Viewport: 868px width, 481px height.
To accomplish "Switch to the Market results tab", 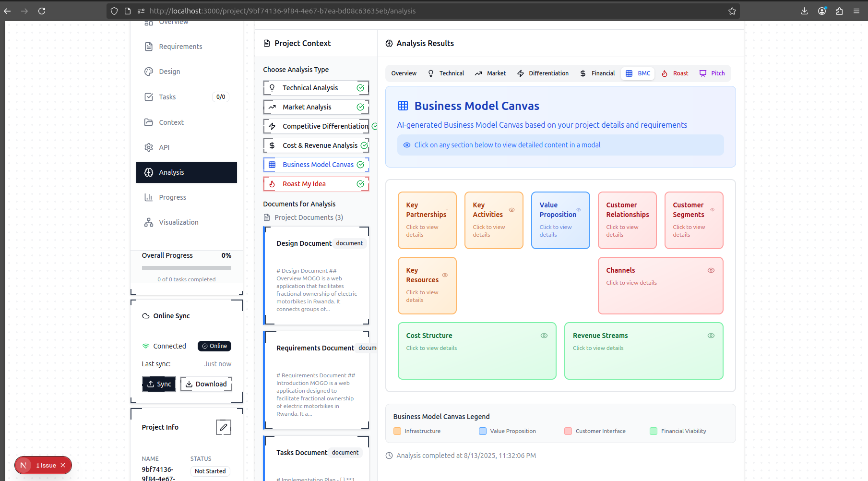I will point(490,73).
